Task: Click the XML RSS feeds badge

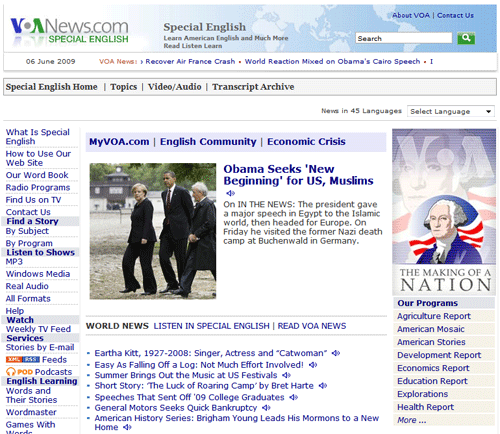Action: click(23, 359)
